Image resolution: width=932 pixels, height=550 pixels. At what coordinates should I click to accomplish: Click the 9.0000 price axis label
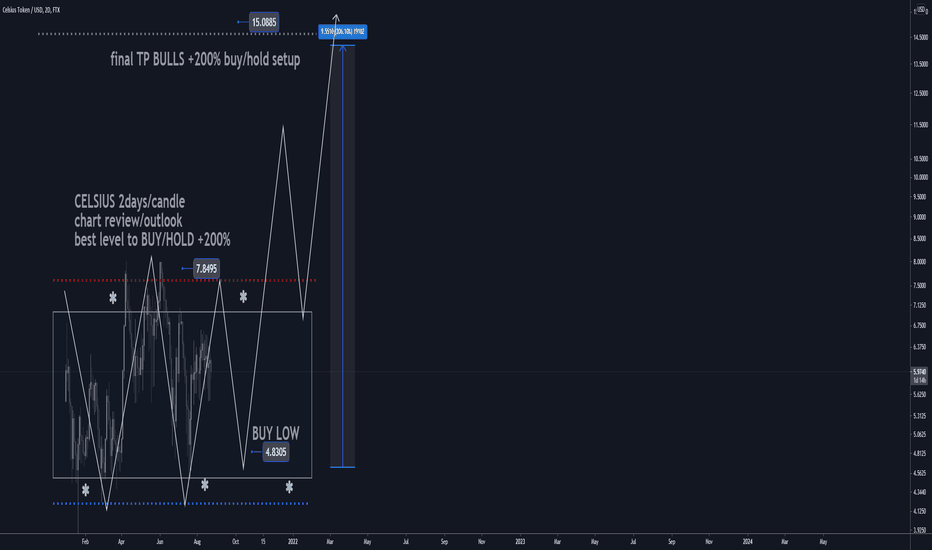coord(920,217)
